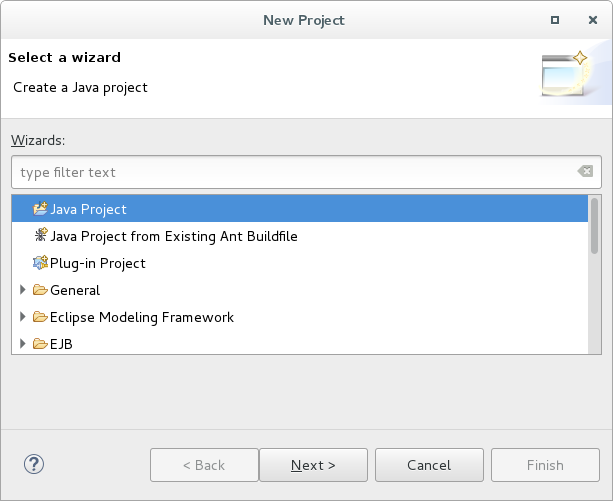Click the Java Project wizard icon

pyautogui.click(x=40, y=209)
